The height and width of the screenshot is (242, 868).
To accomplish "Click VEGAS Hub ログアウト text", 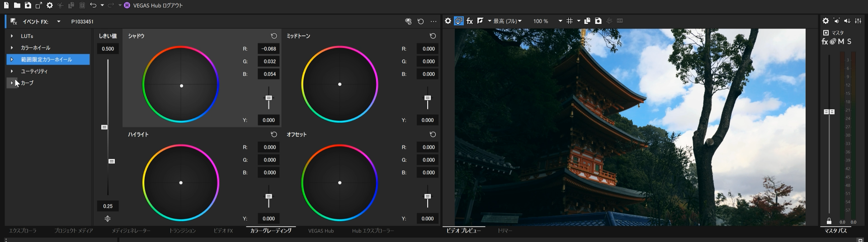I will pyautogui.click(x=158, y=5).
